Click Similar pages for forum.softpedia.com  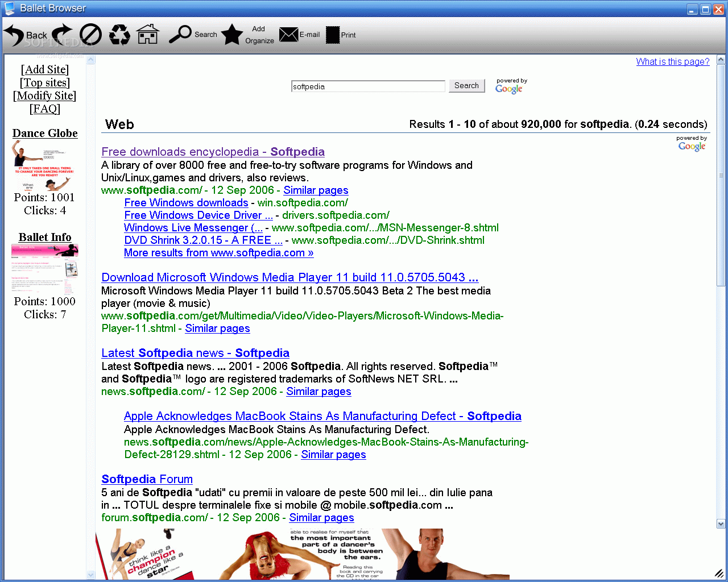tap(321, 518)
